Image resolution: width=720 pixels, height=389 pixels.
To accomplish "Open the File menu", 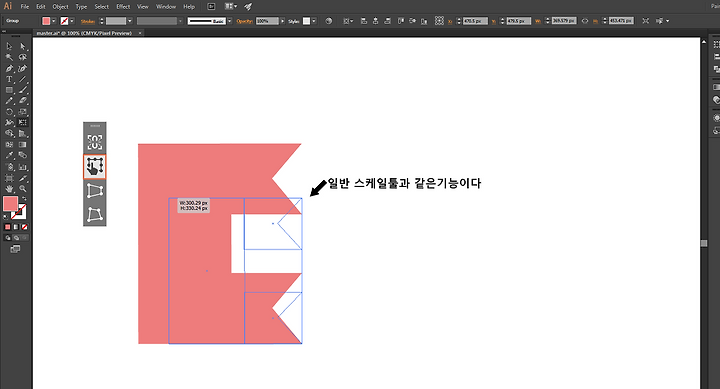I will 25,7.
